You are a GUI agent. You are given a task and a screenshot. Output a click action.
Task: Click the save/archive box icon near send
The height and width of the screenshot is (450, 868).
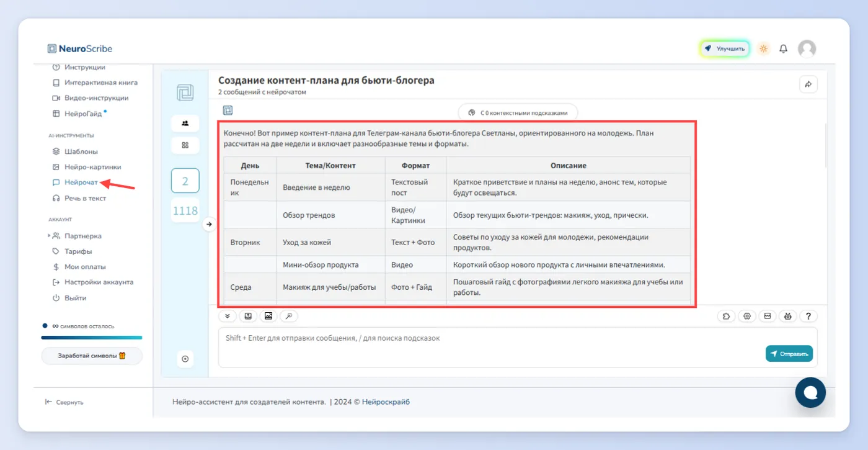(x=768, y=316)
